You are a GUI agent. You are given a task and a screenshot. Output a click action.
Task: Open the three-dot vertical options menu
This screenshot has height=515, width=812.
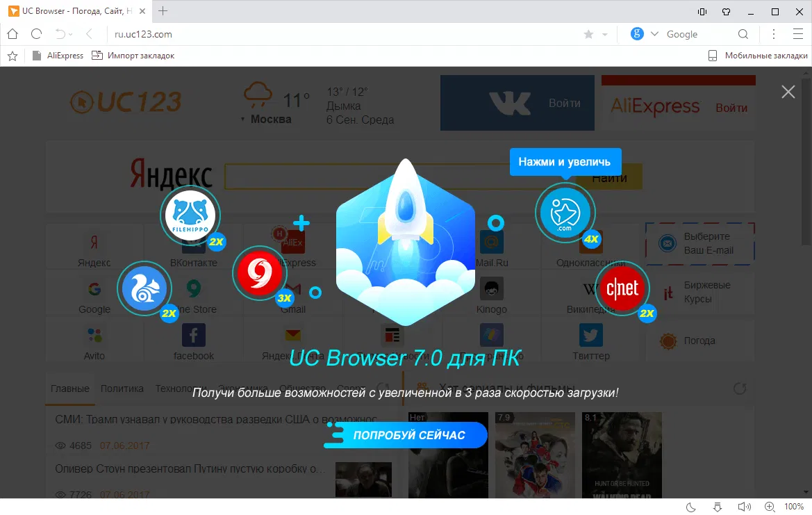(774, 34)
